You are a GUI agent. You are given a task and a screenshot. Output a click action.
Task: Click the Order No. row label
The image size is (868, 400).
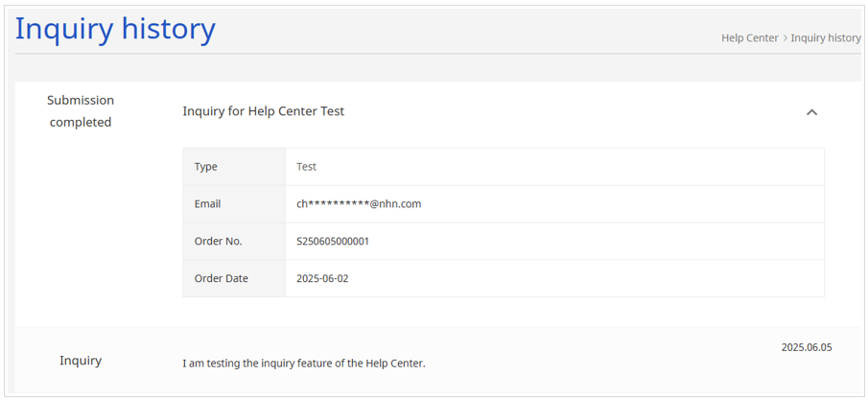coord(218,241)
